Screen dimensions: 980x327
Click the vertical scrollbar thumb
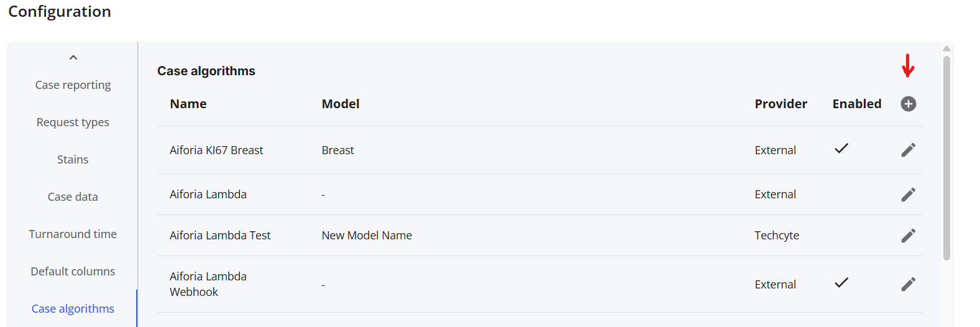946,158
